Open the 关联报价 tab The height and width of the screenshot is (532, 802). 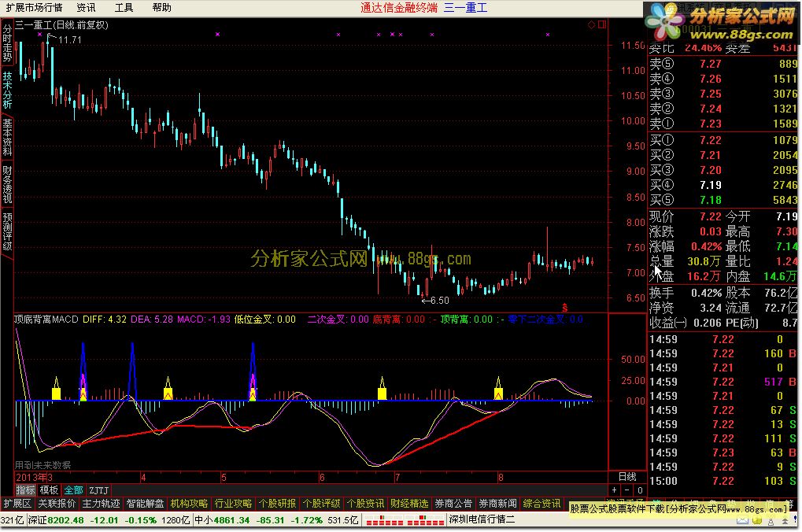57,504
